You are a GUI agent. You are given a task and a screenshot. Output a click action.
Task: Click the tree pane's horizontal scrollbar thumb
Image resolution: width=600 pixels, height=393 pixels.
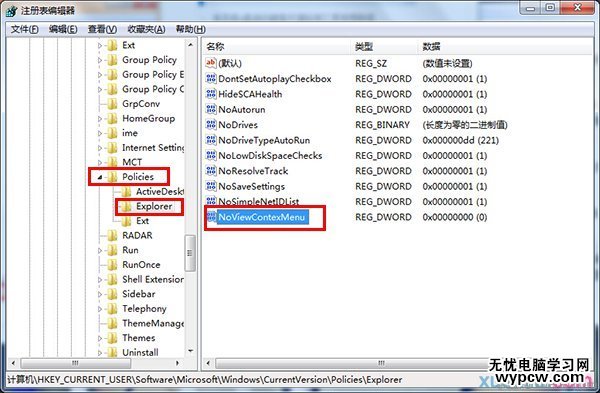pos(75,363)
